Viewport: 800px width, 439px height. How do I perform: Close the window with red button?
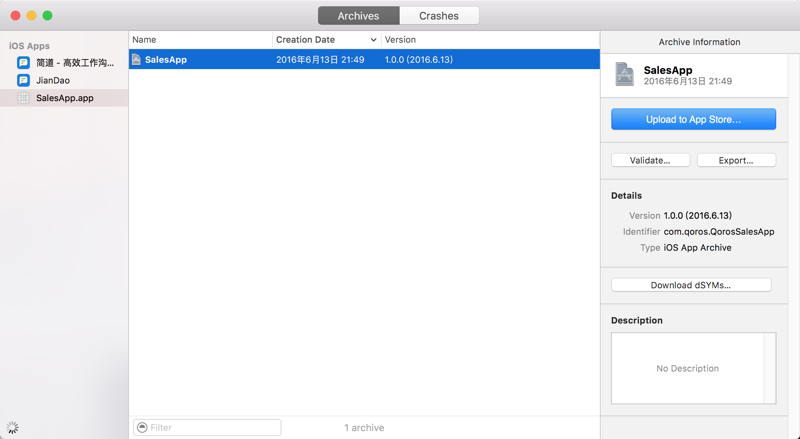point(15,16)
